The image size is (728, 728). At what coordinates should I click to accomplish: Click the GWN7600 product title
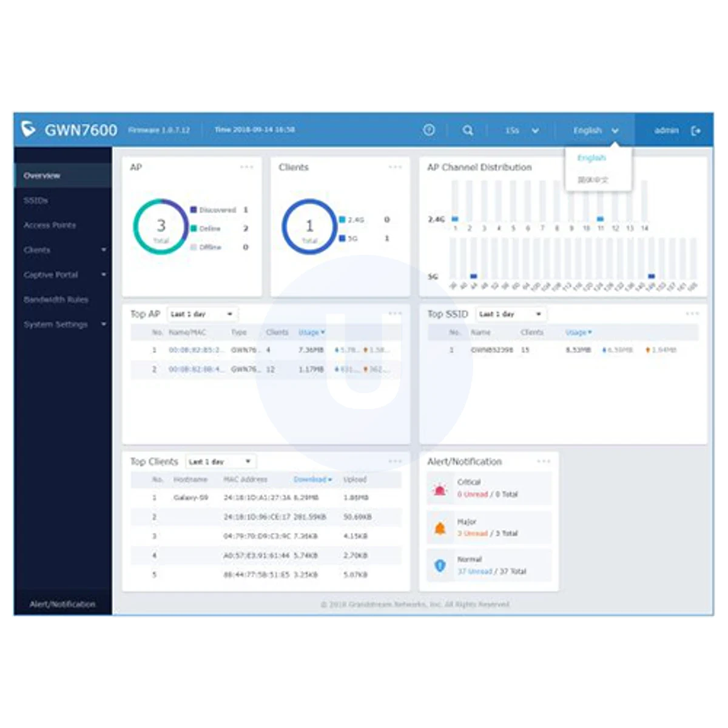(81, 130)
